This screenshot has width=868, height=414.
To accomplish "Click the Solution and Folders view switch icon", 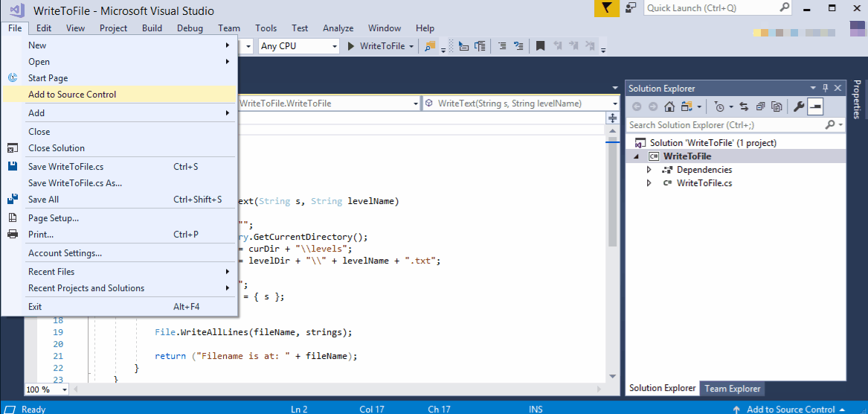I will [688, 106].
